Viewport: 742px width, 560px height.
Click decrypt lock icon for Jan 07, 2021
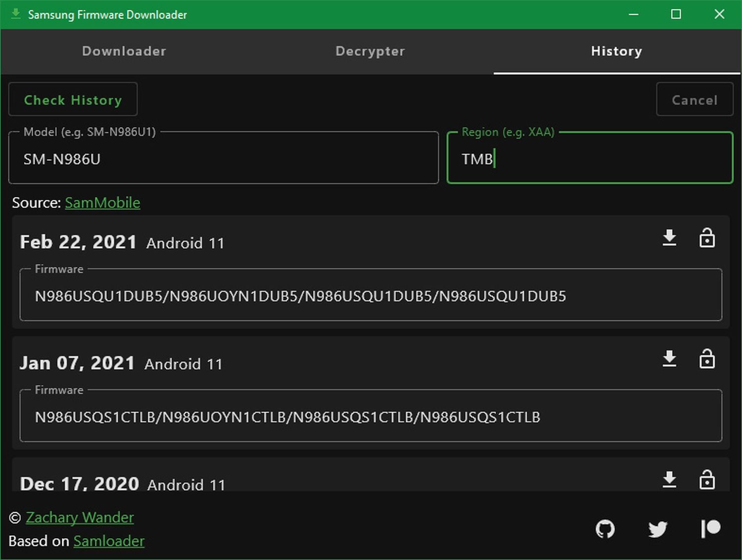tap(707, 359)
